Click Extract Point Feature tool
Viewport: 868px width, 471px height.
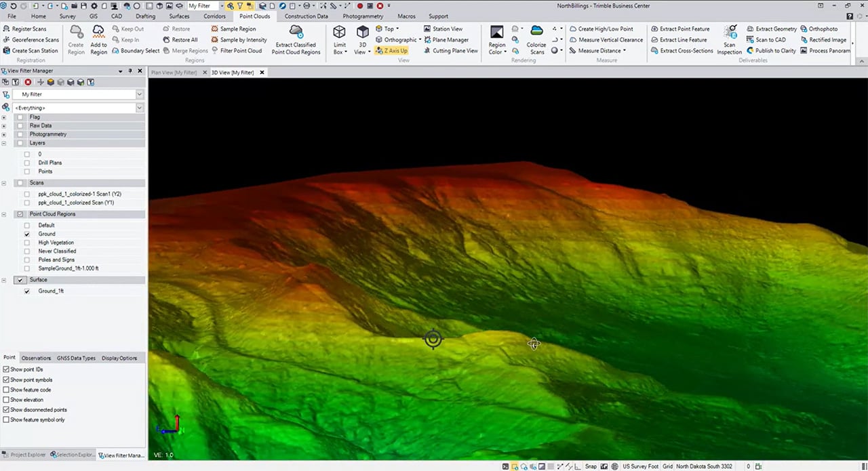tap(680, 29)
